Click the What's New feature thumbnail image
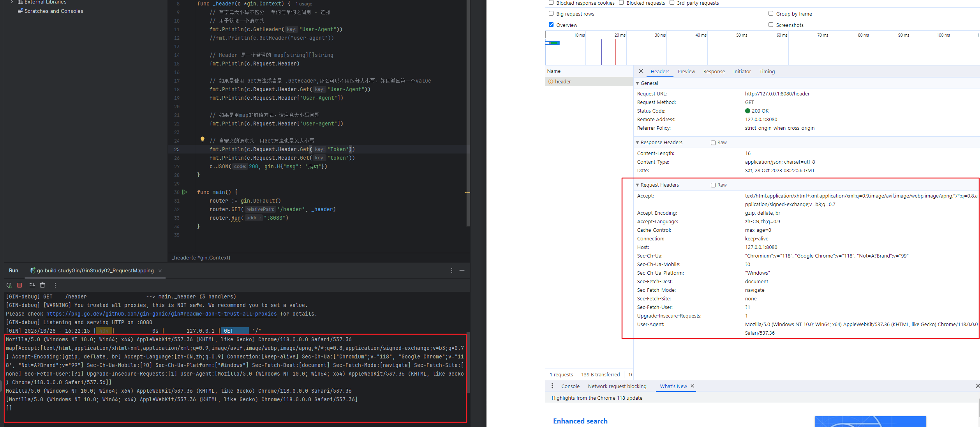The height and width of the screenshot is (427, 980). click(x=870, y=422)
